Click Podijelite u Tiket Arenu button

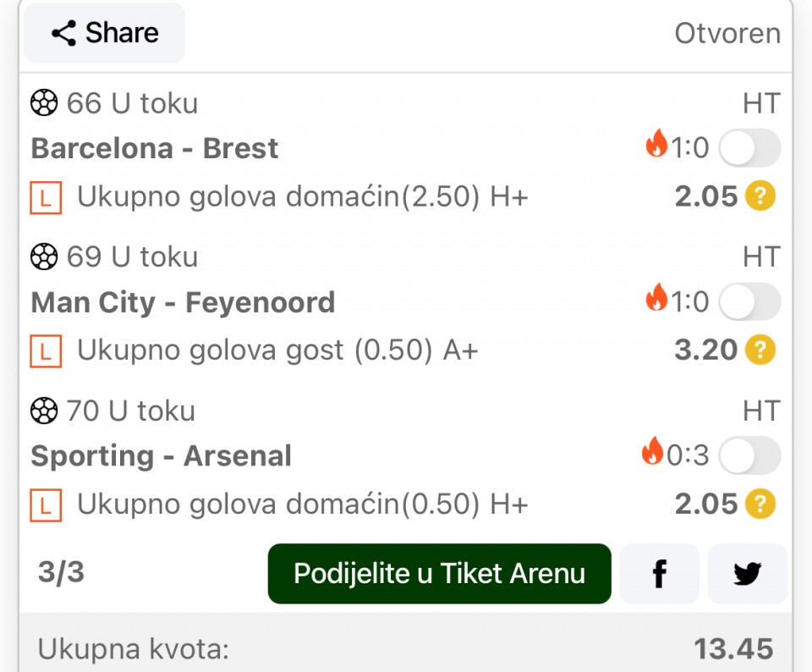tap(439, 574)
